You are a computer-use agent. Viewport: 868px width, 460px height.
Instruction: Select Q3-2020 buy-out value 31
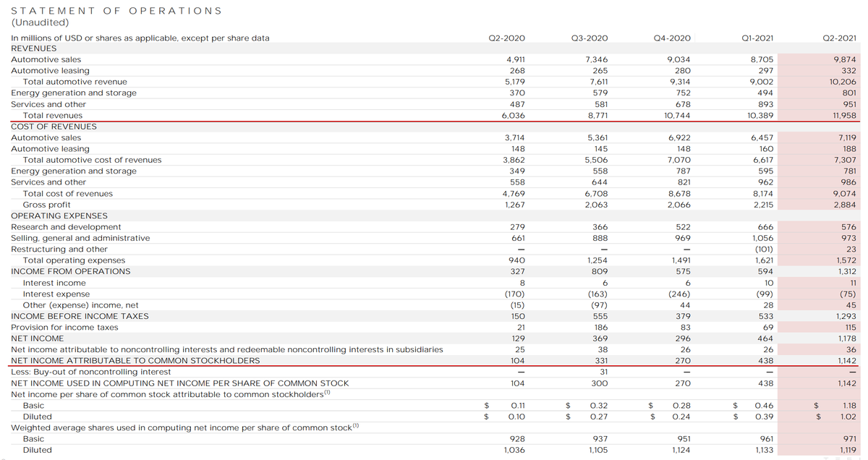[x=603, y=372]
